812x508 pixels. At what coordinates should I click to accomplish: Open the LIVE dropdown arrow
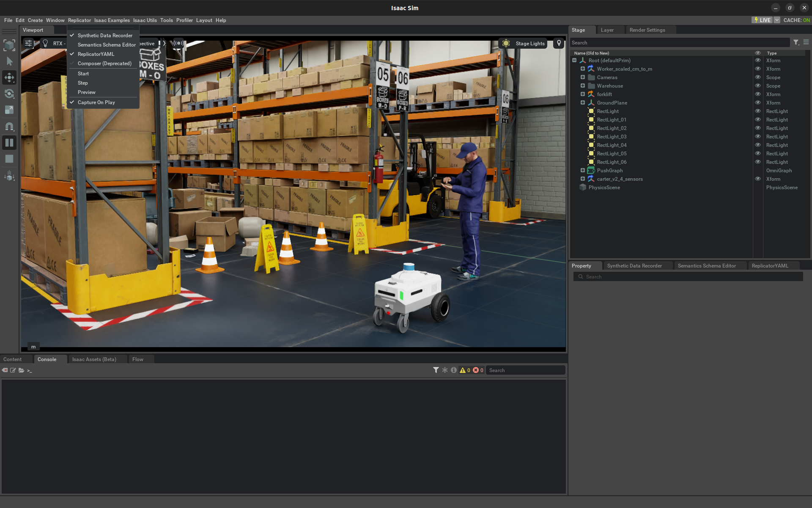click(x=777, y=20)
